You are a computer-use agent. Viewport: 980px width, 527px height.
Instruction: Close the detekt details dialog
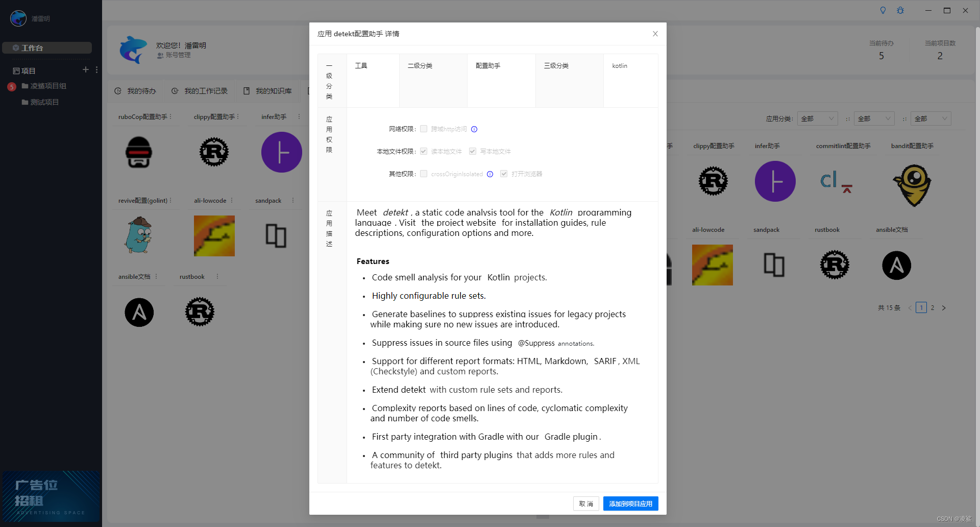(655, 34)
